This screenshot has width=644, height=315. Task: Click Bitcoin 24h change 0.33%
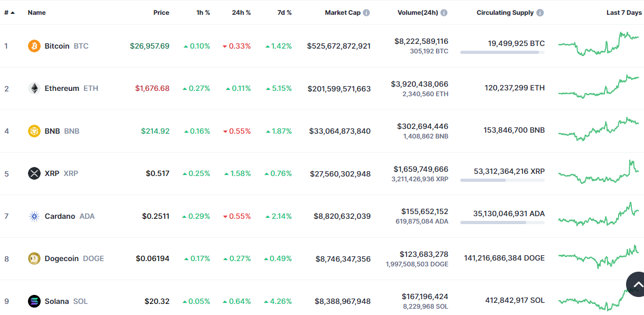237,46
